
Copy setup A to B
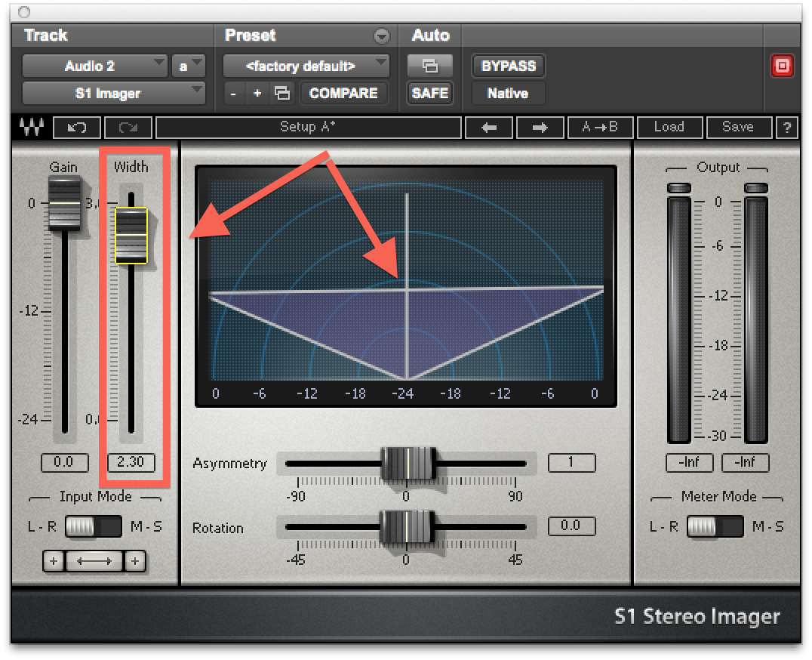[600, 128]
